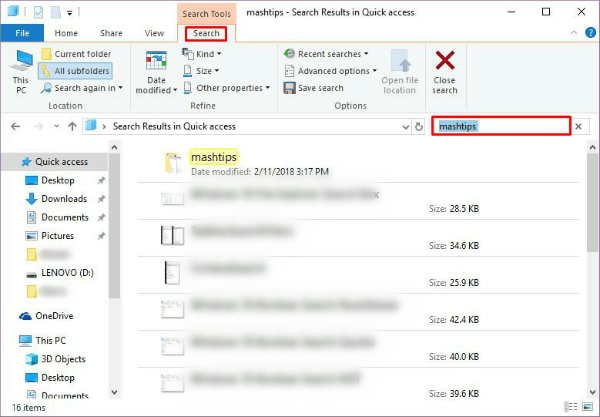Click the mashtips search box
Screen dimensions: 600x417
point(501,126)
